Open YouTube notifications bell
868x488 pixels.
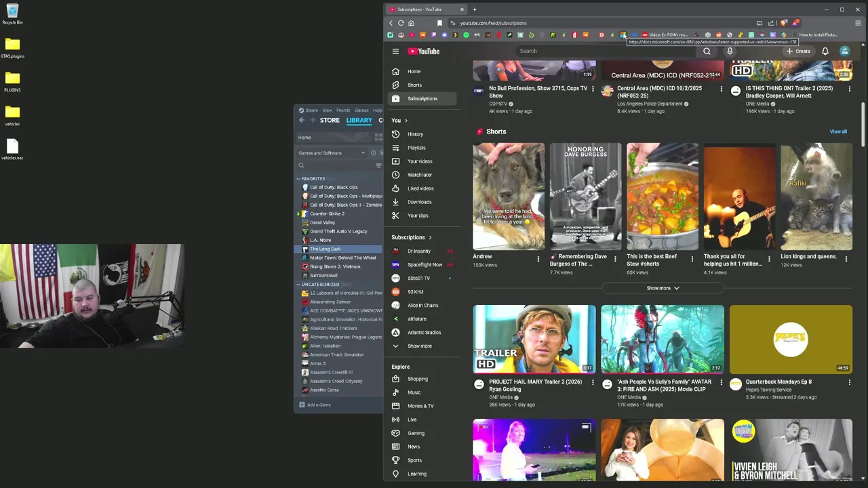click(825, 51)
